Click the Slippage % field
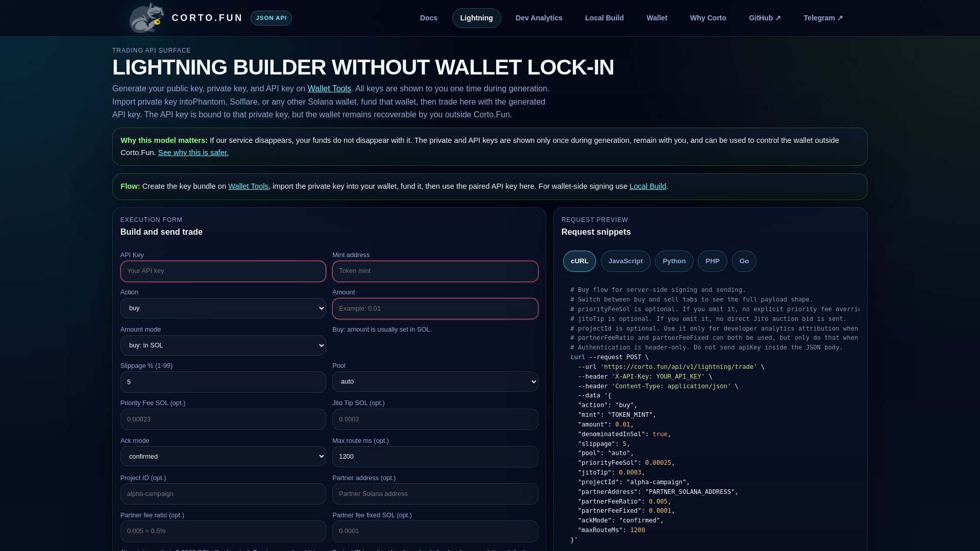 [x=223, y=382]
